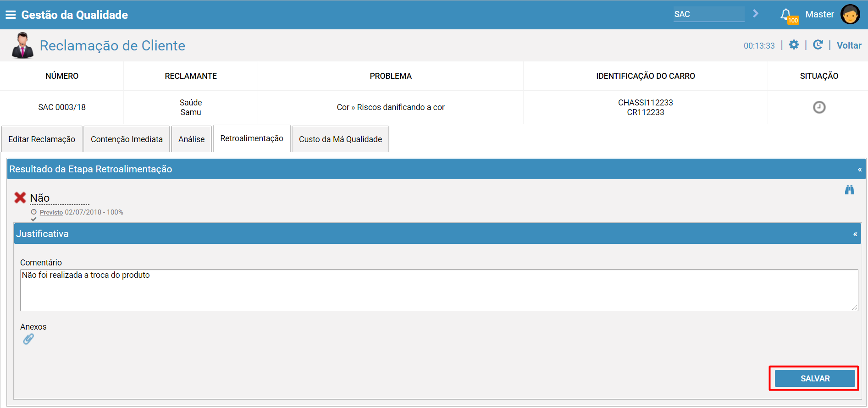
Task: Open the hamburger menu
Action: [x=11, y=15]
